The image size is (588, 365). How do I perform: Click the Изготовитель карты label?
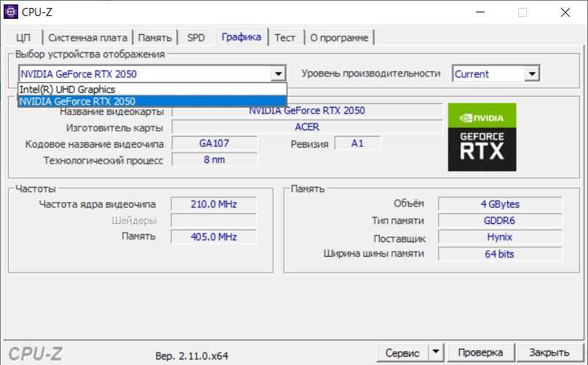[x=115, y=128]
